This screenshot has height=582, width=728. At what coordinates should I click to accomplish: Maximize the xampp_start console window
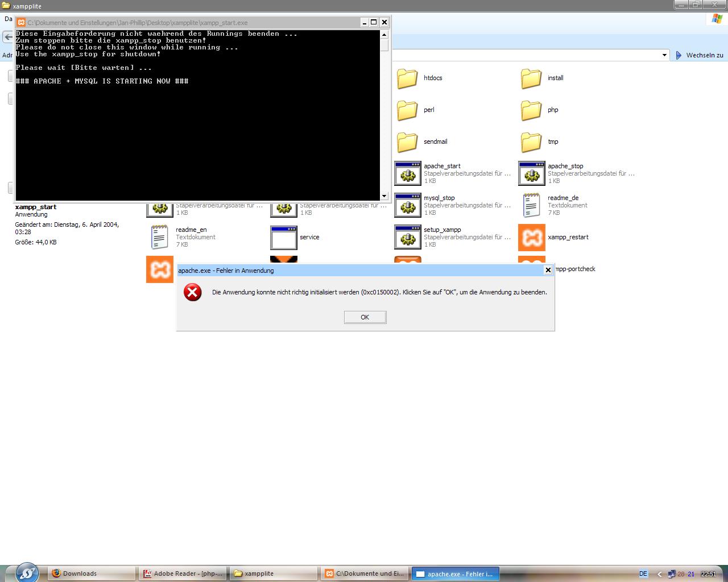click(x=374, y=22)
